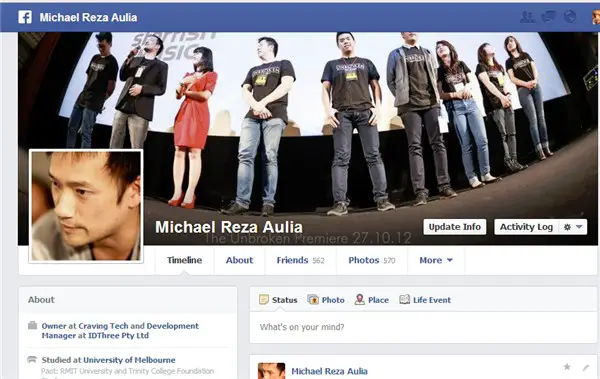Open the IDThree Pty Ltd link
Screen dimensions: 600x379
tap(119, 336)
